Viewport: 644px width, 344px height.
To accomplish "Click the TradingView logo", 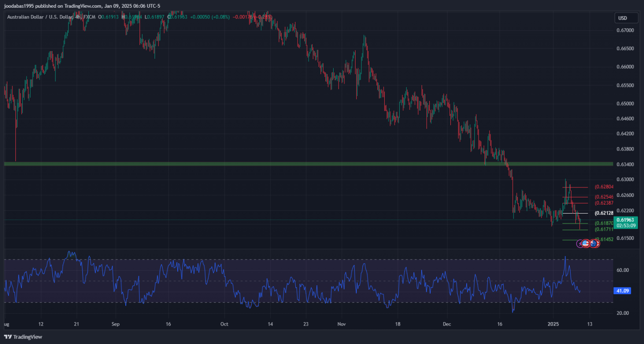I will pyautogui.click(x=23, y=337).
